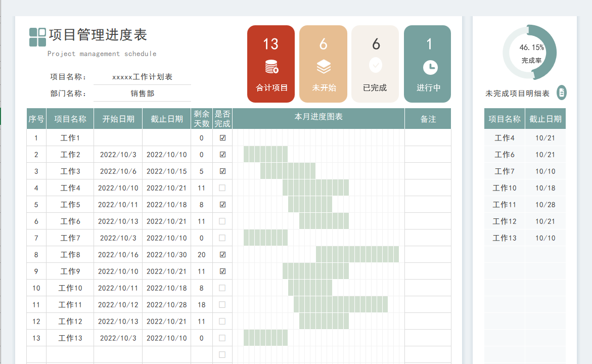The height and width of the screenshot is (364, 592).
Task: Check the completion checkbox for 工作13
Action: point(222,338)
